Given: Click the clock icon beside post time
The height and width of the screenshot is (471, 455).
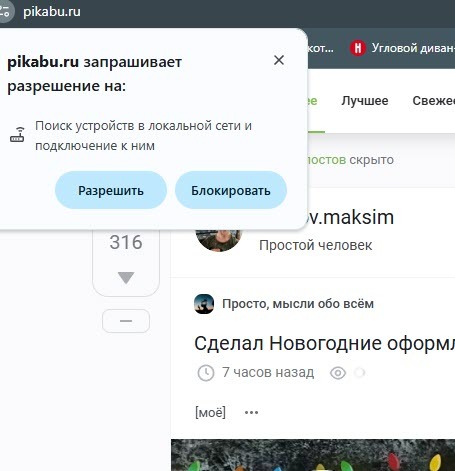Looking at the screenshot, I should tap(206, 373).
